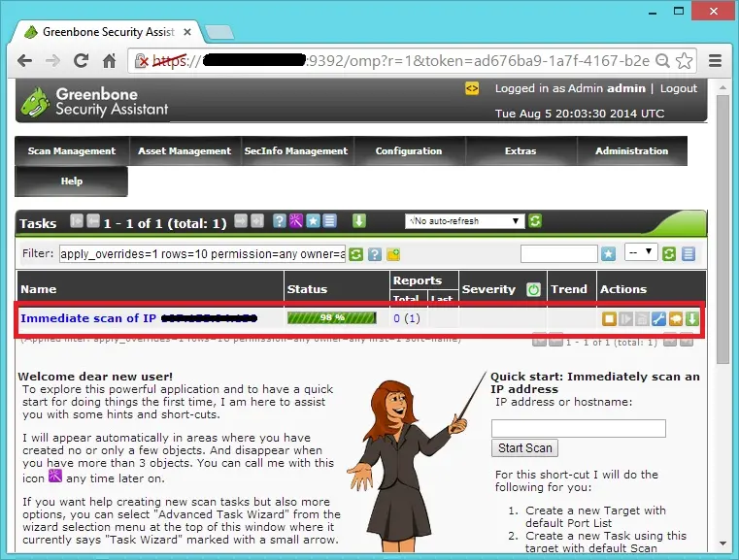
Task: Open the task list view icon in Tasks header
Action: click(329, 221)
